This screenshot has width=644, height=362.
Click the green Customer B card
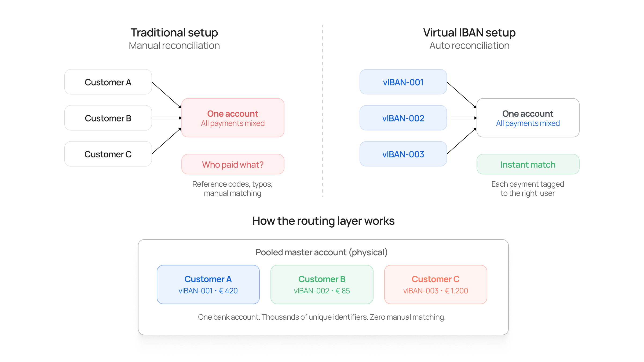pos(322,284)
